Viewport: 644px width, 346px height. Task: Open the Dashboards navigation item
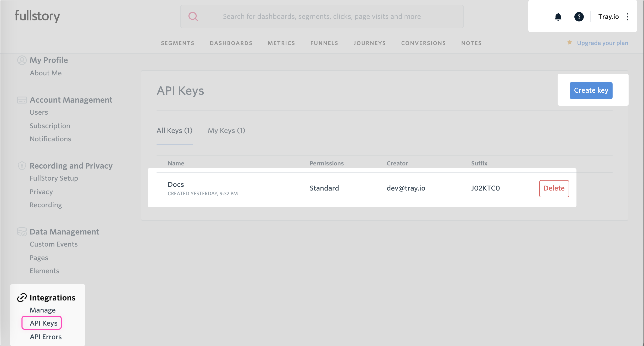231,43
